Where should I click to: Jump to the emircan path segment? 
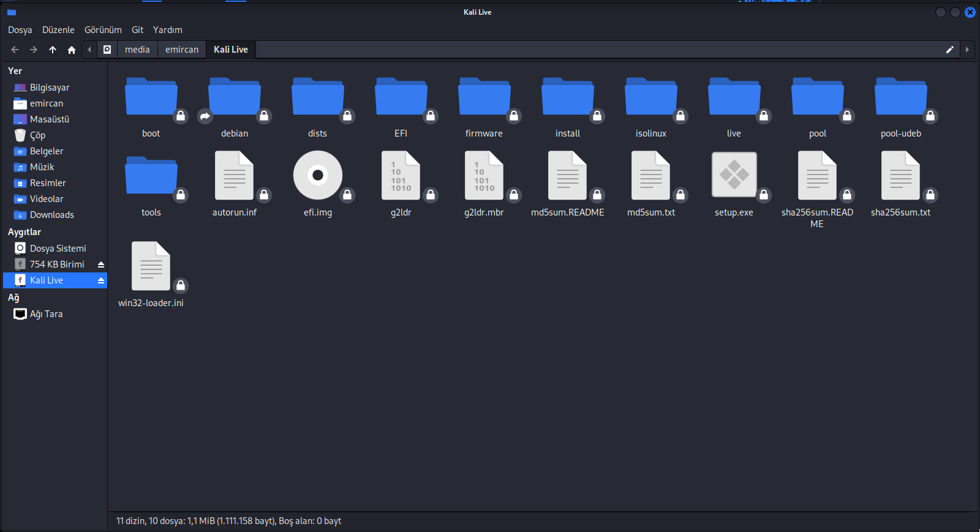pos(182,50)
